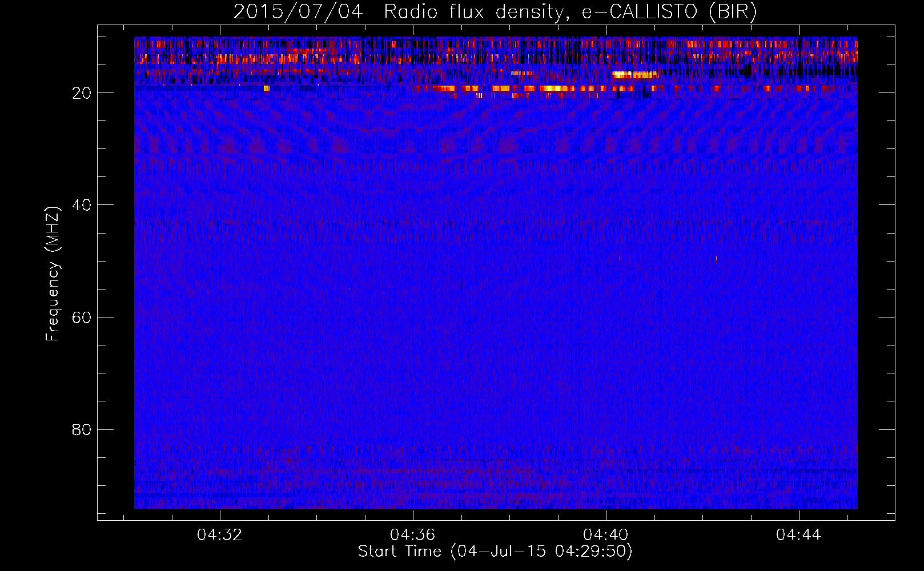Click the 04:36 time tick label
The height and width of the screenshot is (571, 924).
[413, 534]
